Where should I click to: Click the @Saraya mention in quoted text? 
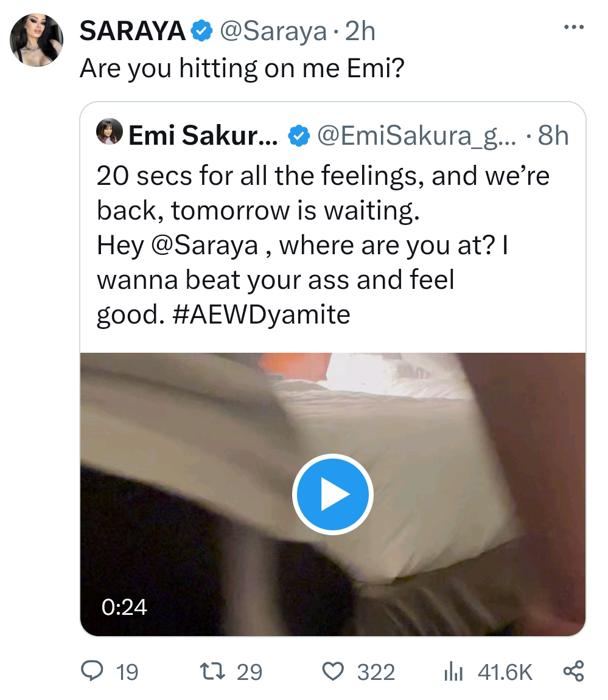(205, 246)
